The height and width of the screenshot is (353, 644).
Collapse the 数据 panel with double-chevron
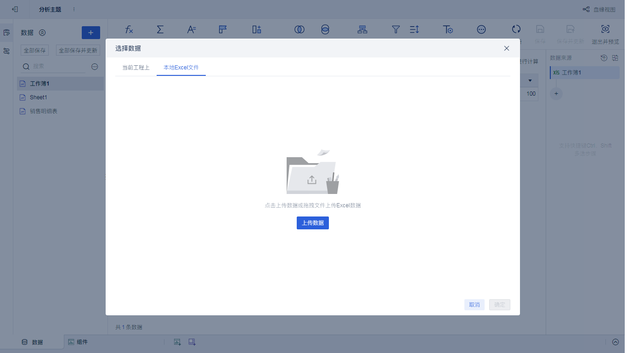42,33
